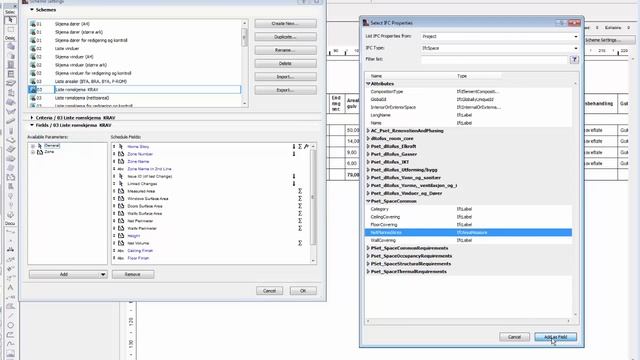This screenshot has width=640, height=360.
Task: Collapse the Fields panel section
Action: pyautogui.click(x=32, y=125)
